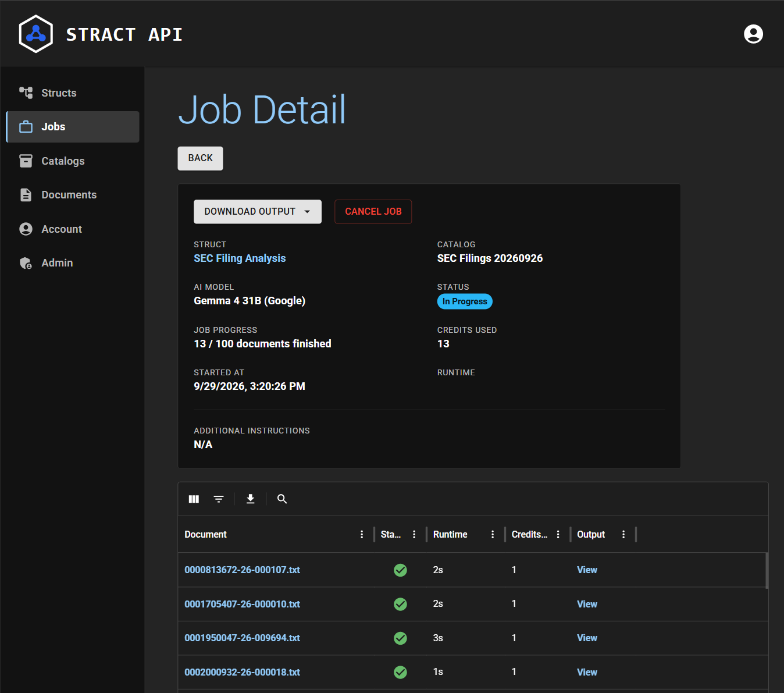Click status checkmark for 0001705407-26-000010.txt
Image resolution: width=784 pixels, height=693 pixels.
(x=400, y=604)
